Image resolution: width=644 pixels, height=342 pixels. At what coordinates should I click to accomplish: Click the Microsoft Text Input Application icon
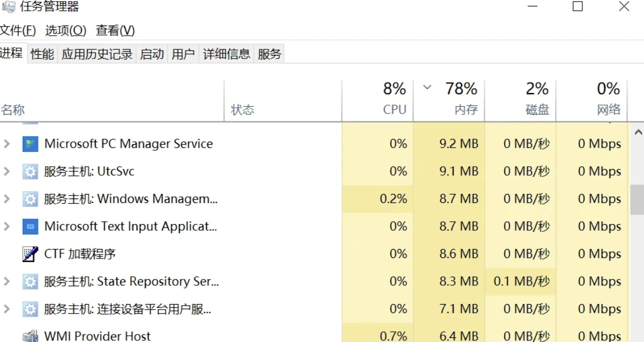point(30,227)
